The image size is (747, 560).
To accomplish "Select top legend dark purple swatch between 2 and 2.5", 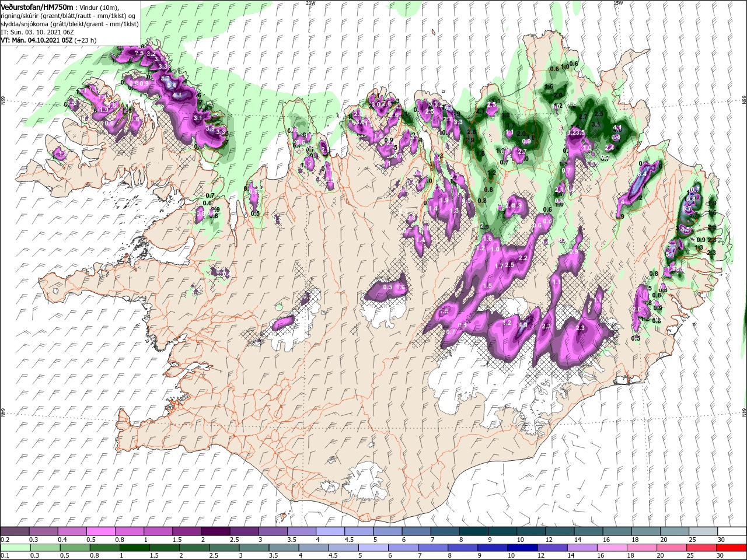I will click(x=215, y=531).
